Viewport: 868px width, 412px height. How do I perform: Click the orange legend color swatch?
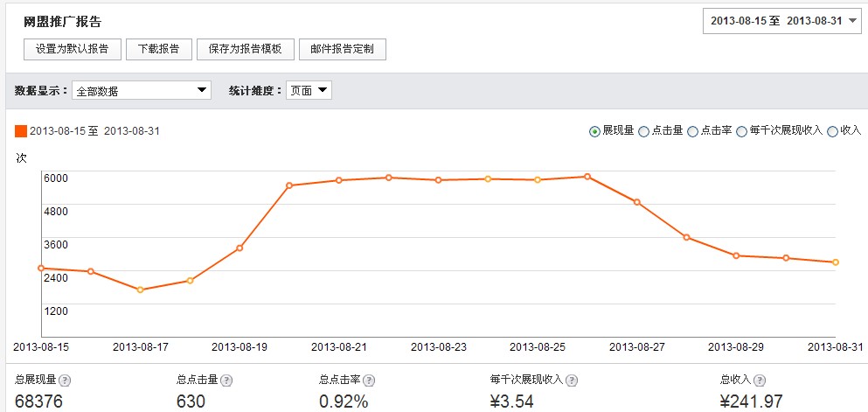(x=21, y=131)
